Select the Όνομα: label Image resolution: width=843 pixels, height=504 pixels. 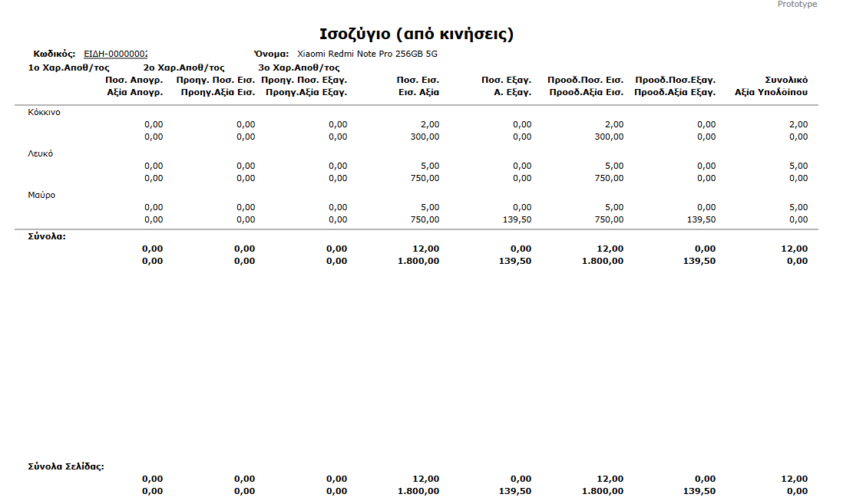coord(272,54)
